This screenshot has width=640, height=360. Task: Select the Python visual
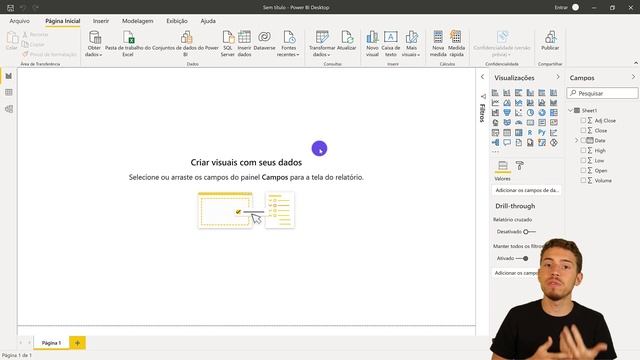tap(542, 132)
